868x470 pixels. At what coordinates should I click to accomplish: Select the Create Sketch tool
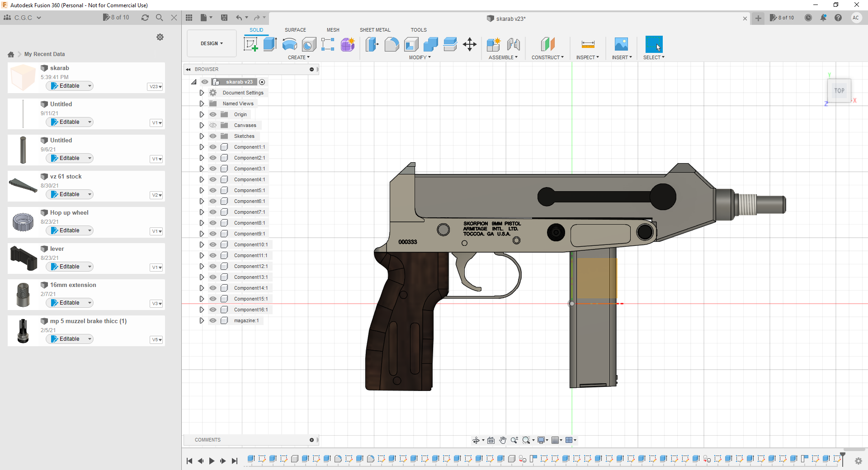point(250,44)
